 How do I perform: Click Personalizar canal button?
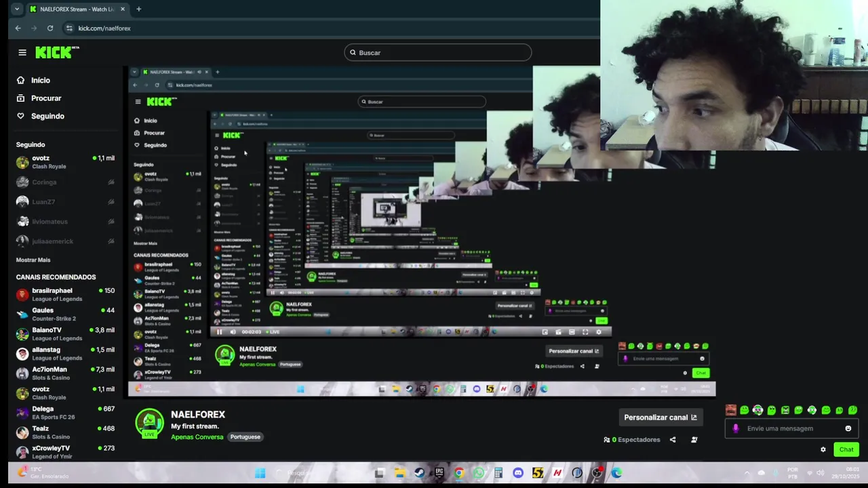660,418
